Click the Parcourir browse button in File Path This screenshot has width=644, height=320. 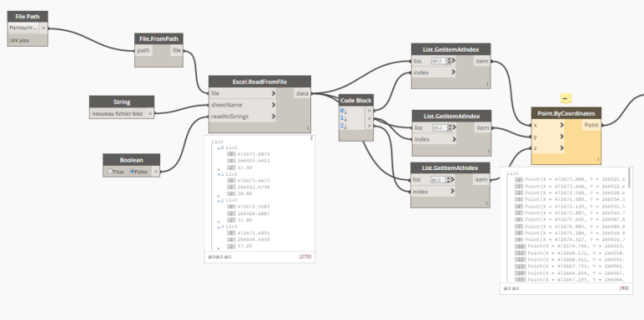23,28
